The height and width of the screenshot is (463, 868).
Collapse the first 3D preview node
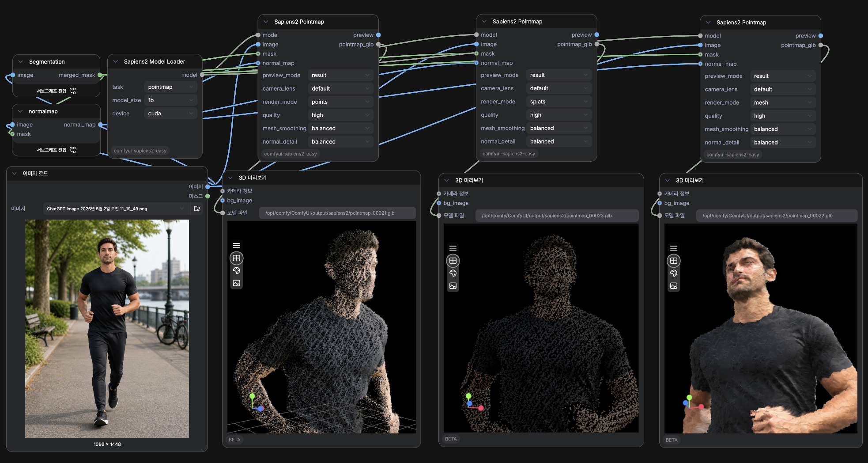pos(230,178)
